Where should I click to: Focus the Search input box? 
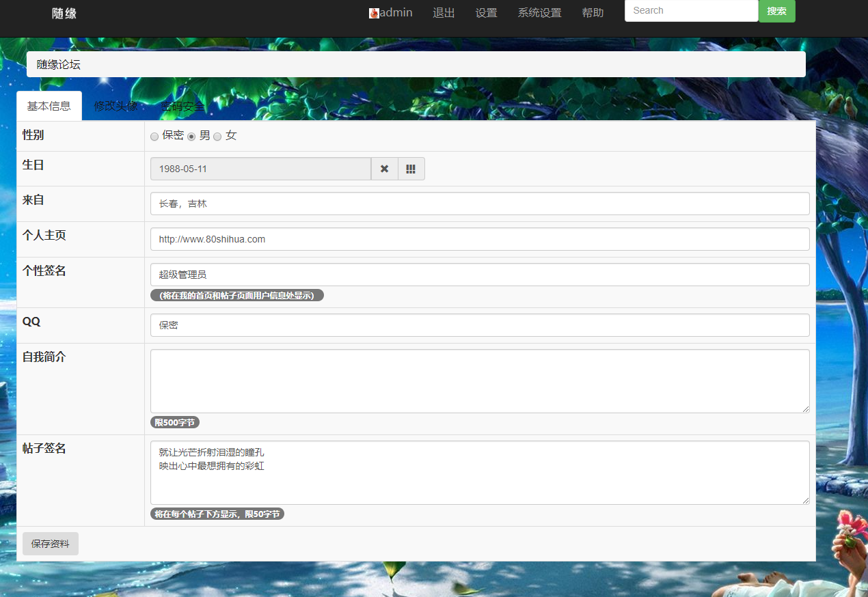tap(691, 11)
